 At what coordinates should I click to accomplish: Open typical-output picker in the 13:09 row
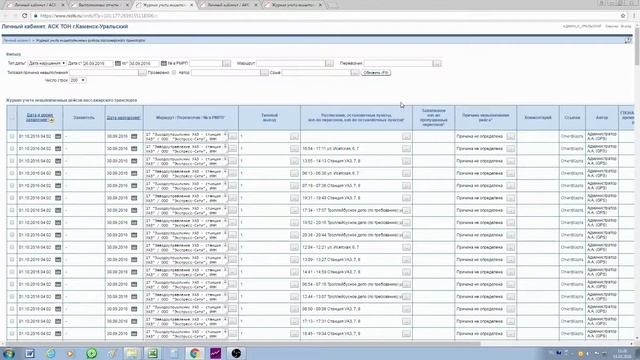(x=294, y=260)
